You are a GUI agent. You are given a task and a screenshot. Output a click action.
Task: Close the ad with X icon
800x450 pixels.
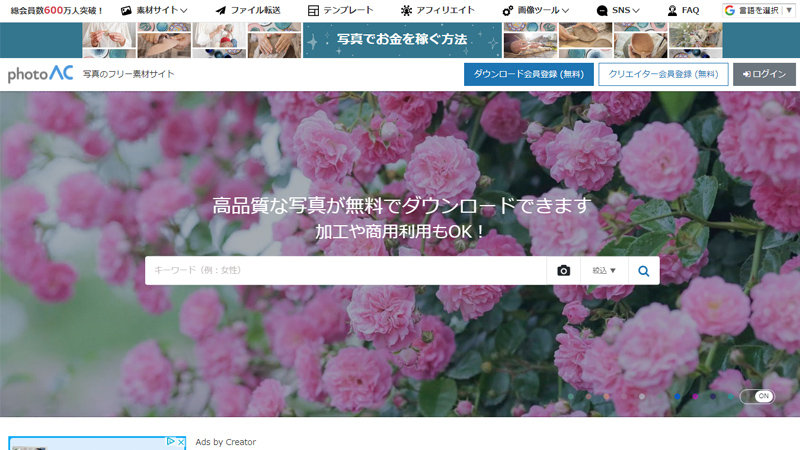(180, 441)
